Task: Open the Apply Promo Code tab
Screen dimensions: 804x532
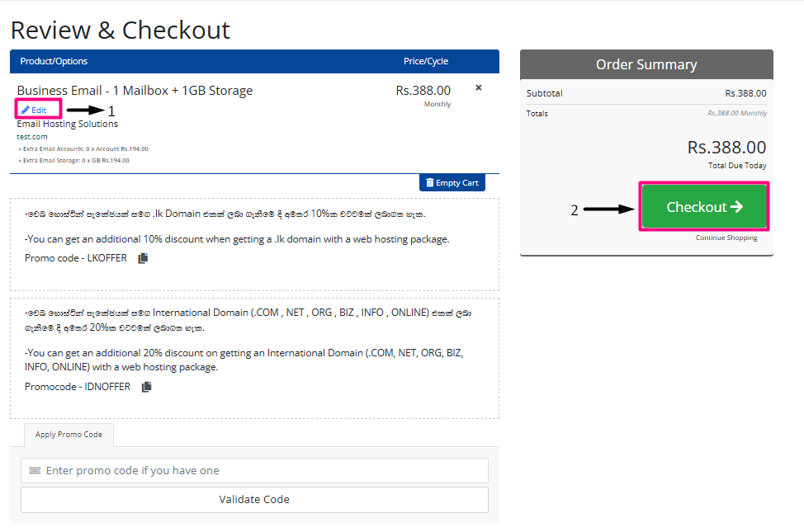Action: click(69, 435)
